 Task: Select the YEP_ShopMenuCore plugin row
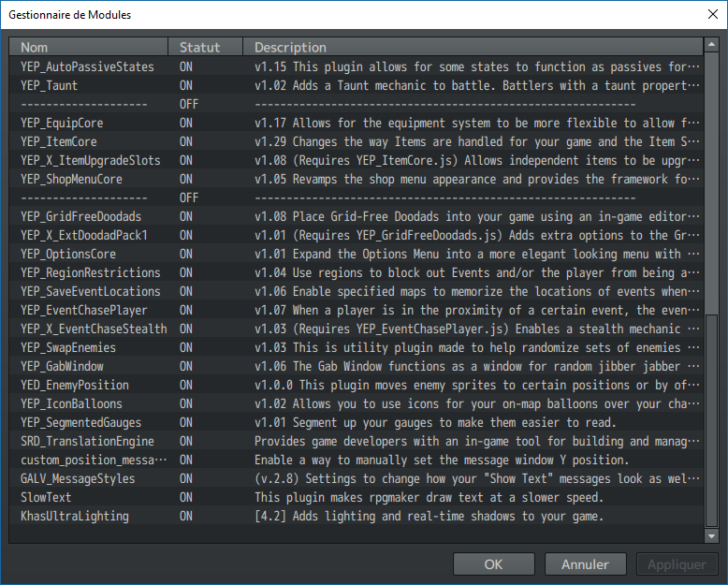pyautogui.click(x=357, y=179)
